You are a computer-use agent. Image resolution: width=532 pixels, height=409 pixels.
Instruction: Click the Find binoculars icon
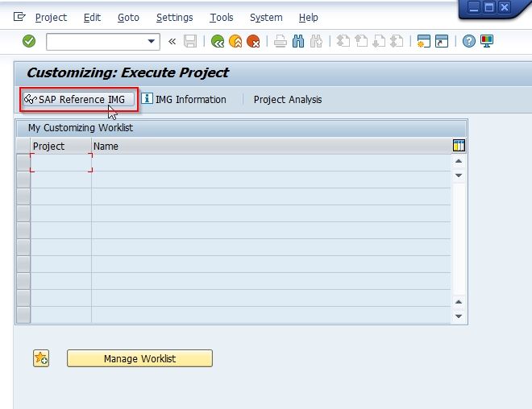tap(298, 41)
